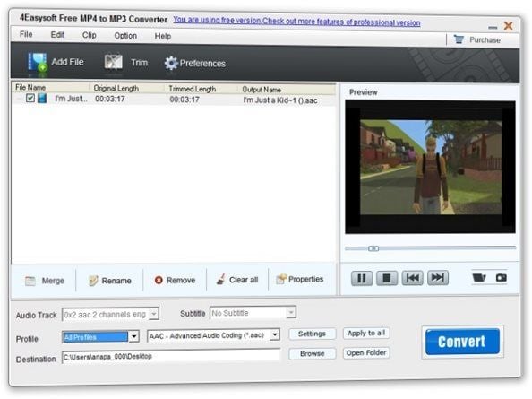Viewport: 532px width, 399px height.
Task: Click the Add File toolbar icon
Action: click(38, 62)
